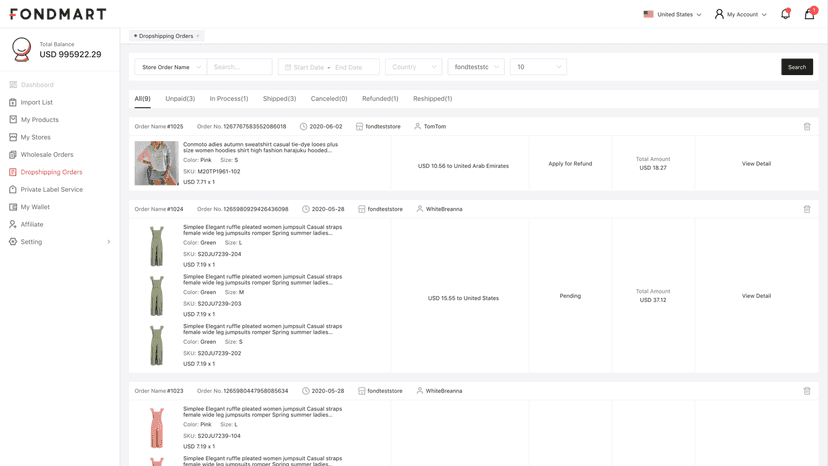Click the calendar icon in date range
The height and width of the screenshot is (466, 828).
[288, 67]
